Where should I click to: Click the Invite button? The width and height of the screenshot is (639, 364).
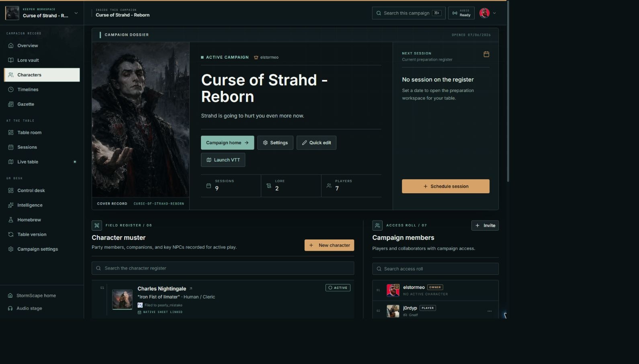coord(485,225)
